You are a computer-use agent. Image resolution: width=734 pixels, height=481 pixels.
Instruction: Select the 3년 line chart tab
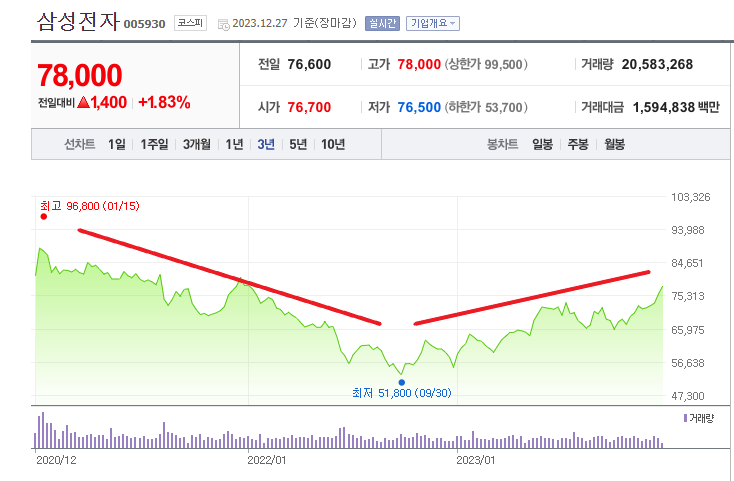(x=266, y=144)
